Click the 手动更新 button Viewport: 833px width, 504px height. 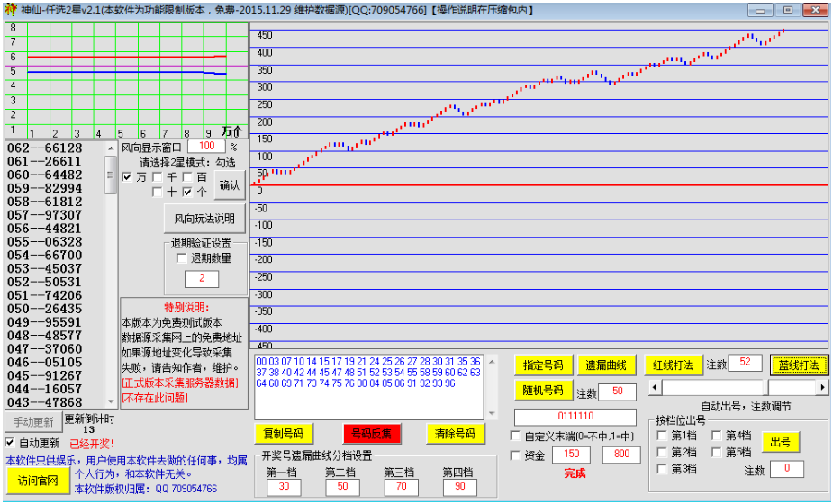(33, 422)
